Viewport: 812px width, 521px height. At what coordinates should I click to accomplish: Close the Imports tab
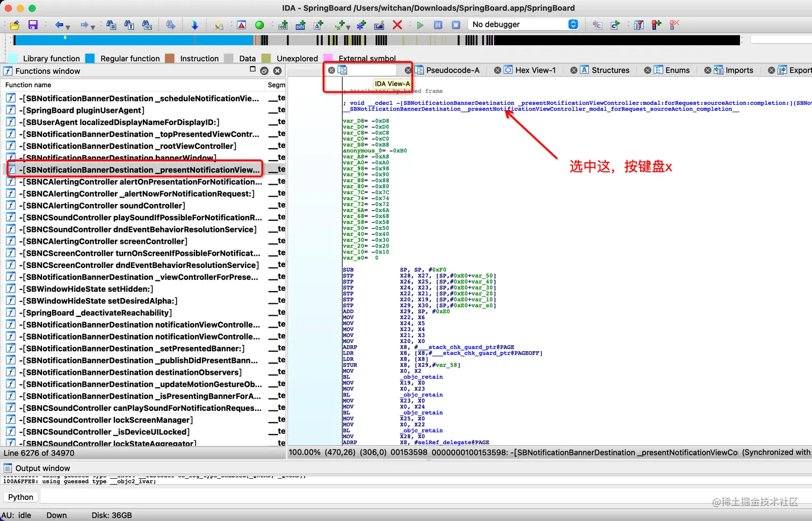coord(708,70)
